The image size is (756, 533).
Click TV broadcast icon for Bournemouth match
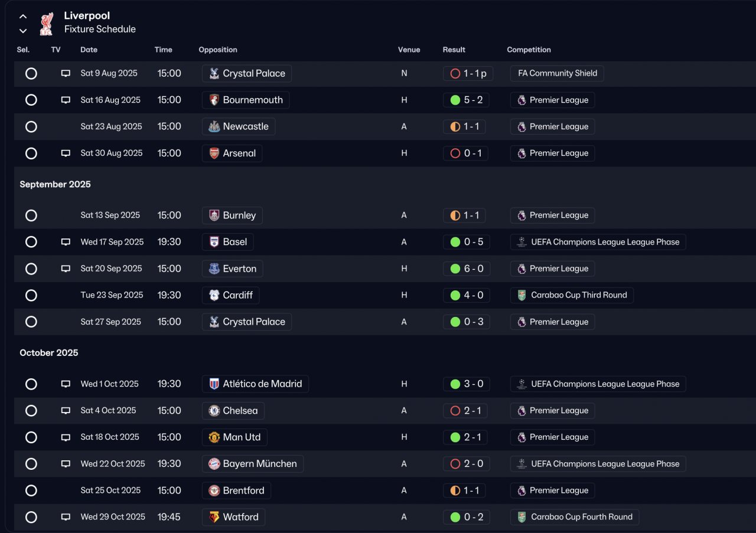click(66, 100)
